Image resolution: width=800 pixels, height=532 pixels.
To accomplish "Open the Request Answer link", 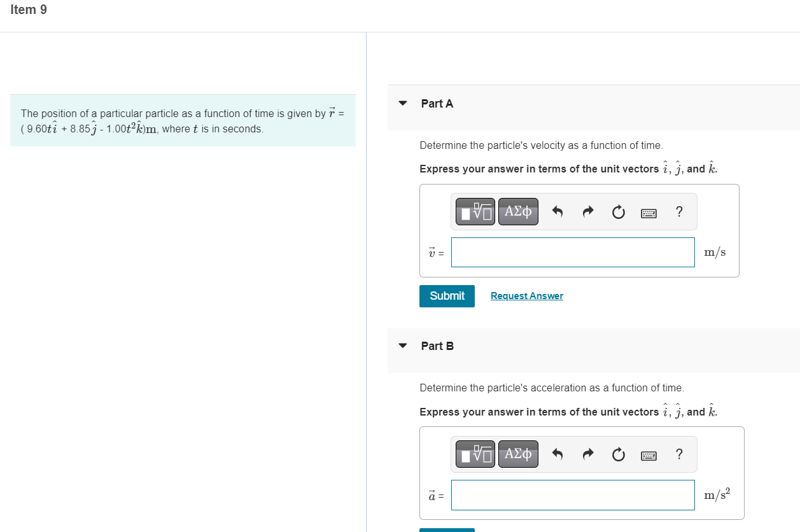I will tap(526, 295).
